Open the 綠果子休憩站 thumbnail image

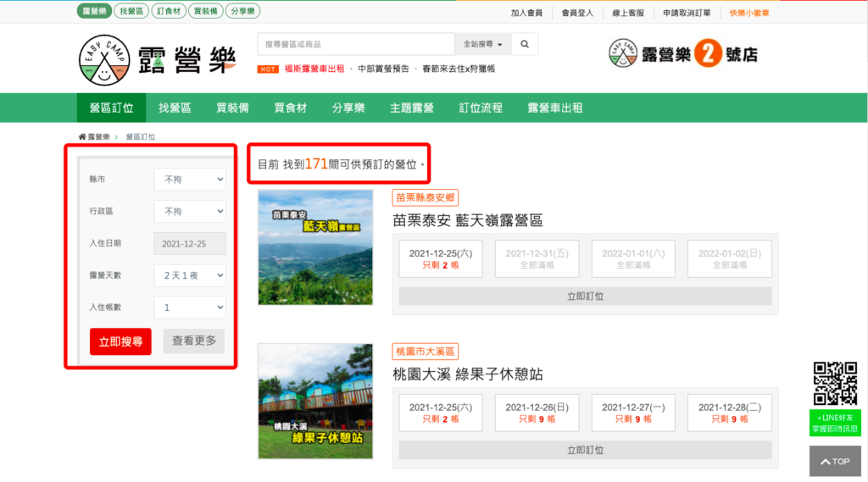click(x=315, y=402)
